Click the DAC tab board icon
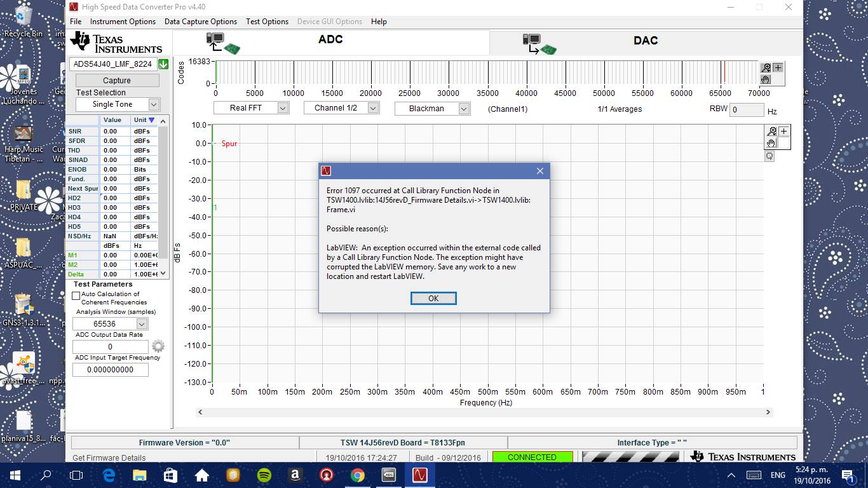The width and height of the screenshot is (868, 488). (539, 44)
